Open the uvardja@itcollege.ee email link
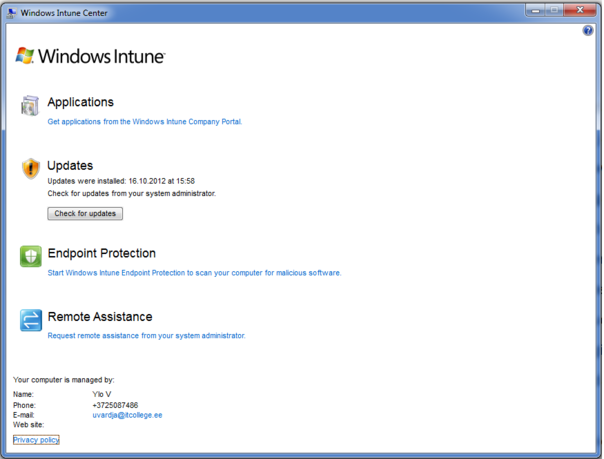This screenshot has width=604, height=459. (x=127, y=415)
